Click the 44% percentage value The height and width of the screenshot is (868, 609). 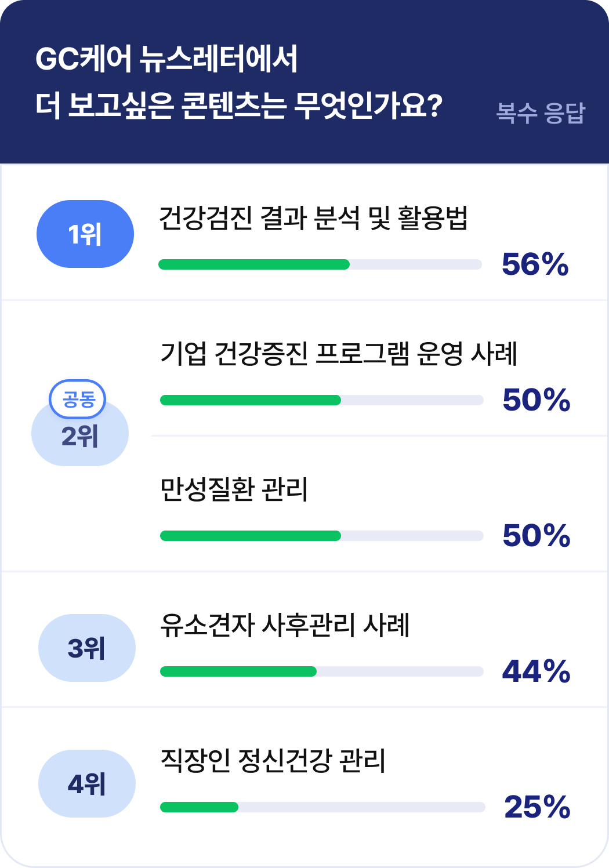[x=536, y=671]
